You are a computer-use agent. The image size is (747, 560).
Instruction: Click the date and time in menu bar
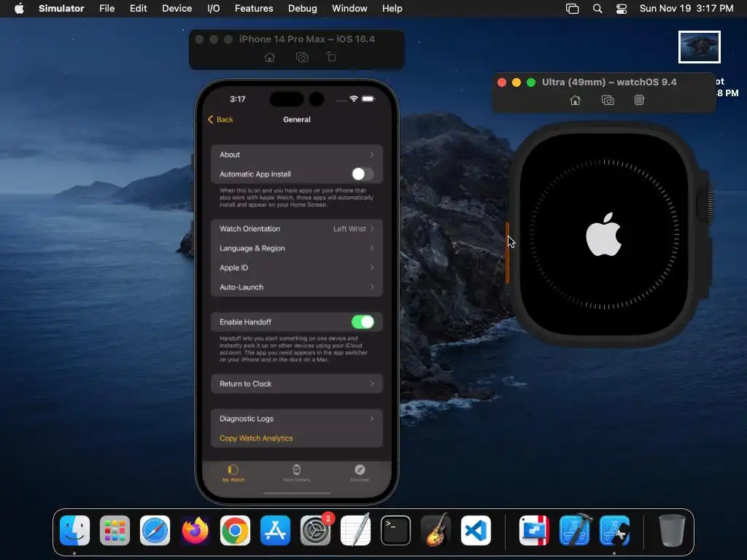pyautogui.click(x=686, y=9)
